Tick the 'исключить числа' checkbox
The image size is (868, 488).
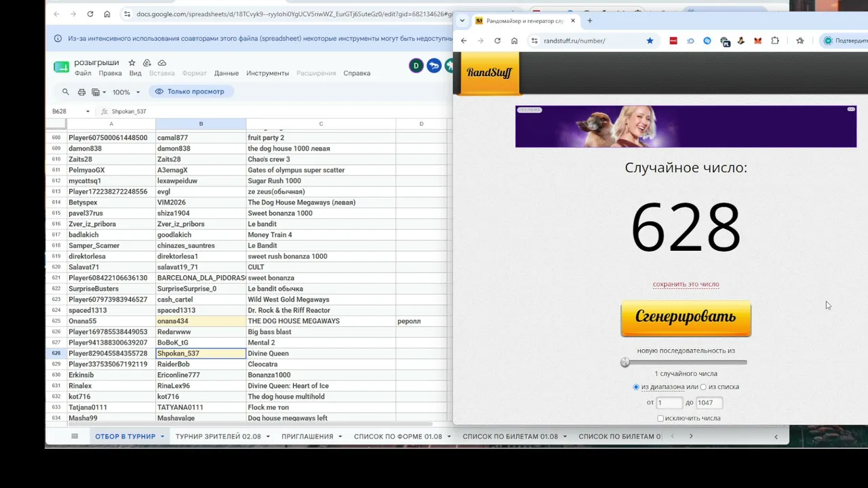coord(660,418)
